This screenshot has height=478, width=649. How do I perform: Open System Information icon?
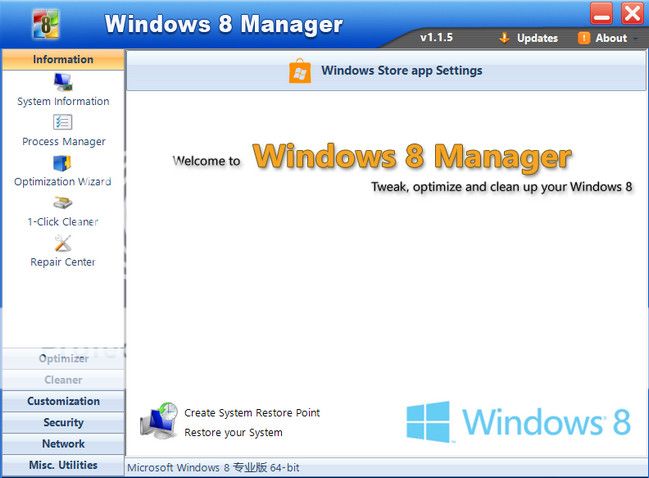pos(63,82)
